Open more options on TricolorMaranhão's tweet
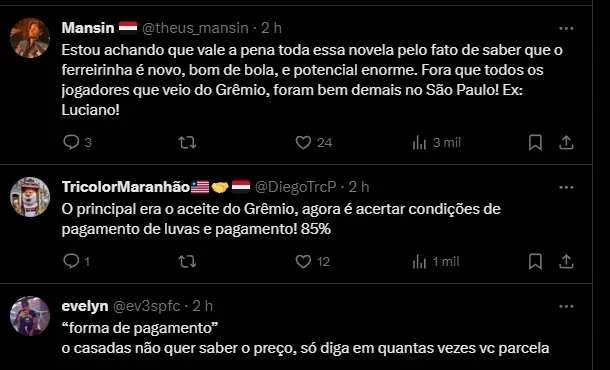 click(566, 188)
